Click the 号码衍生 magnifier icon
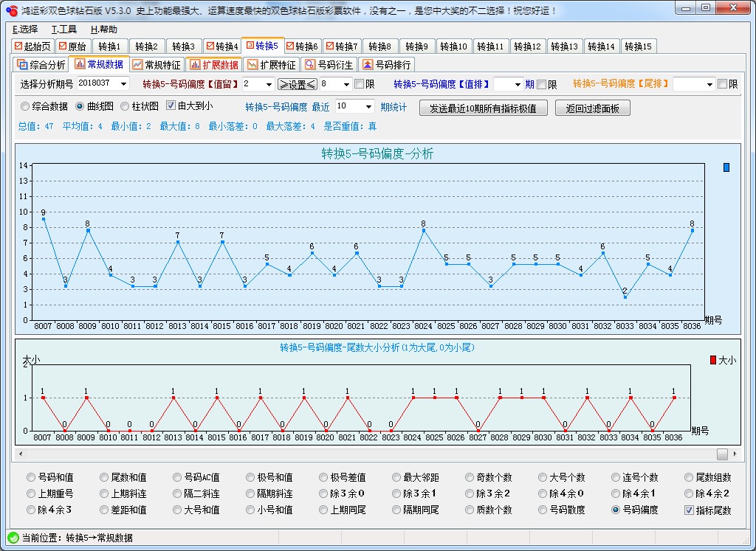The image size is (756, 551). pyautogui.click(x=310, y=65)
